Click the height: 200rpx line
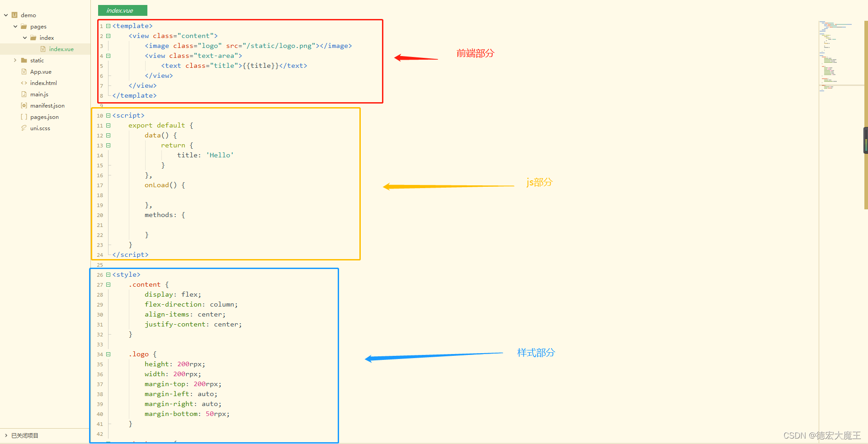This screenshot has width=868, height=444. pyautogui.click(x=175, y=364)
